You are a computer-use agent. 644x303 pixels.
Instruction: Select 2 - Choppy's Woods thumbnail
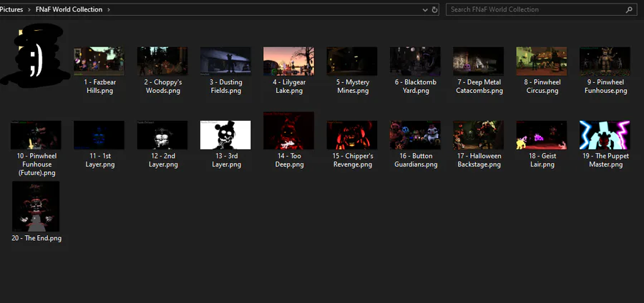(162, 61)
